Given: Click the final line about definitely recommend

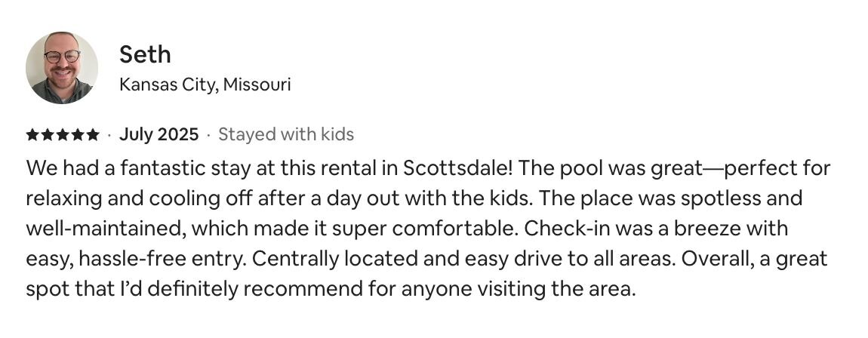Looking at the screenshot, I should (331, 289).
